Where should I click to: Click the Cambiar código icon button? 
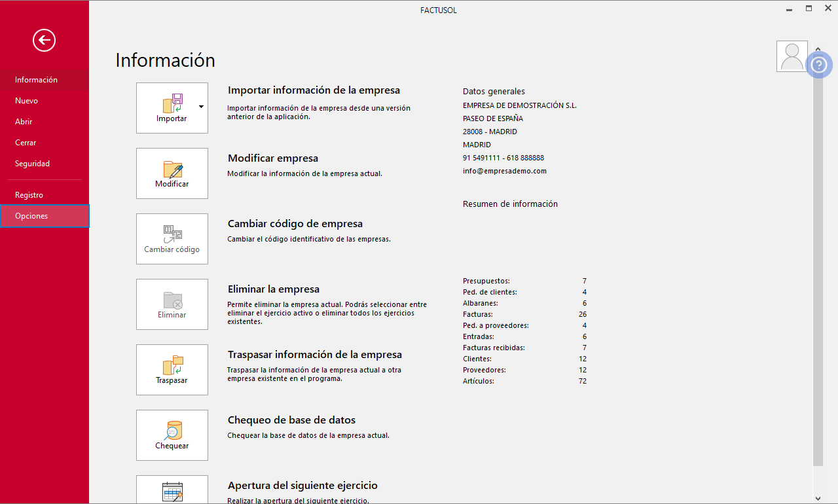(172, 239)
